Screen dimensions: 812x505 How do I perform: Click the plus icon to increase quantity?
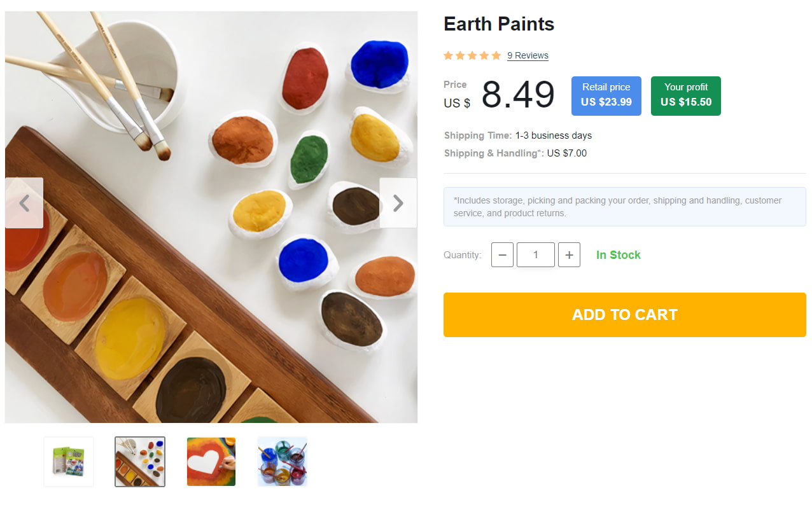point(569,254)
